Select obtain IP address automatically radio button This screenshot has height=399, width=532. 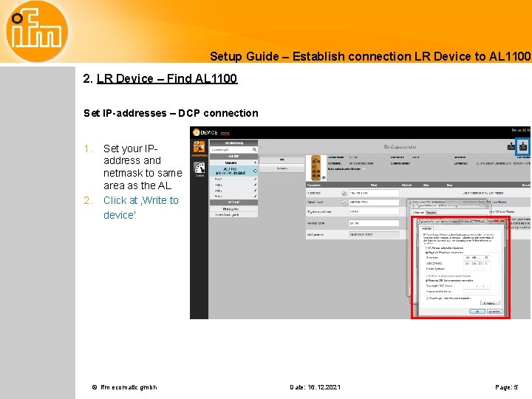[x=427, y=248]
